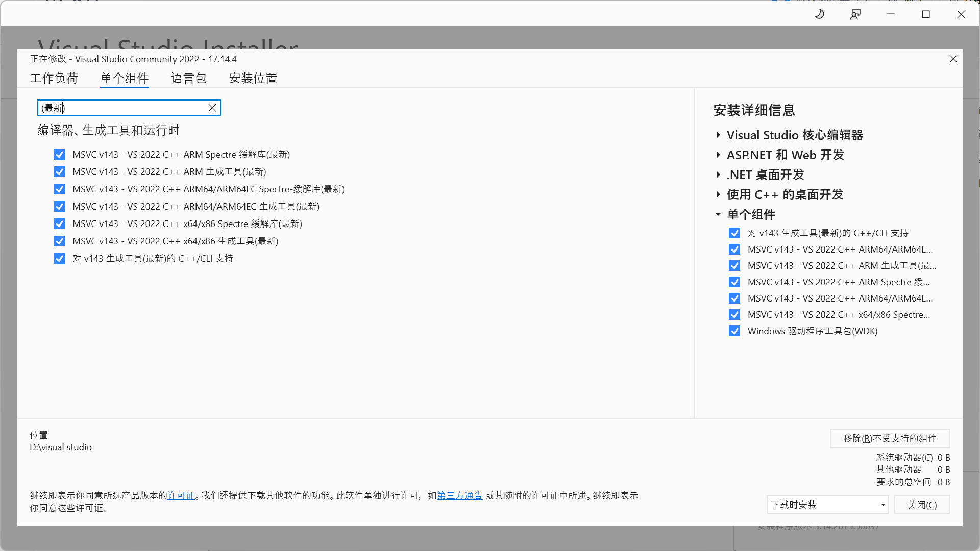The width and height of the screenshot is (980, 551).
Task: Expand .NET 桌面开发 node
Action: pyautogui.click(x=718, y=175)
